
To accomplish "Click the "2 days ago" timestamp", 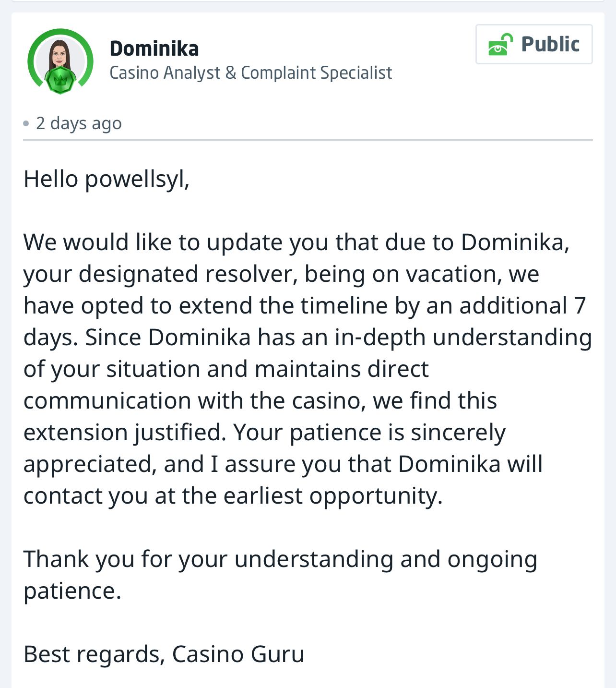I will click(79, 123).
